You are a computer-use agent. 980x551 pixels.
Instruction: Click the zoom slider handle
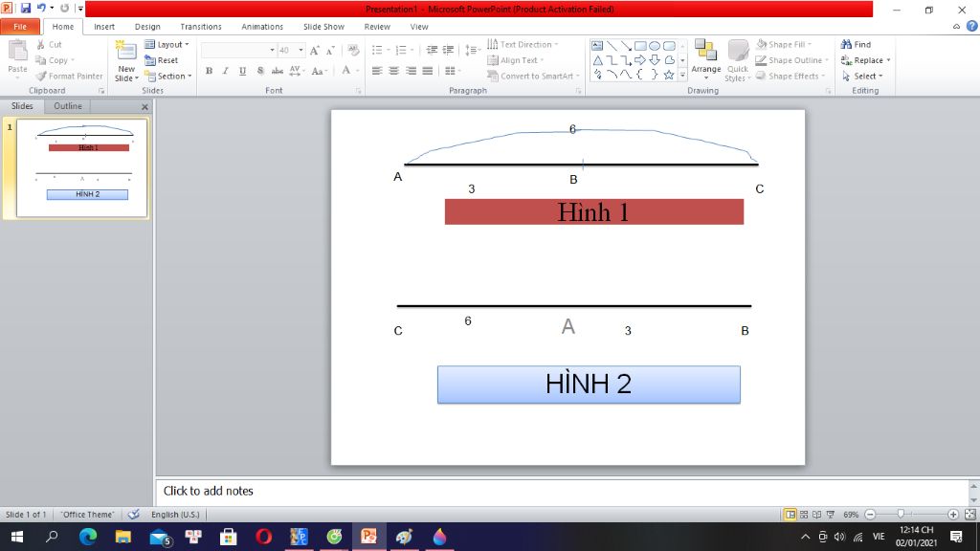click(x=901, y=514)
